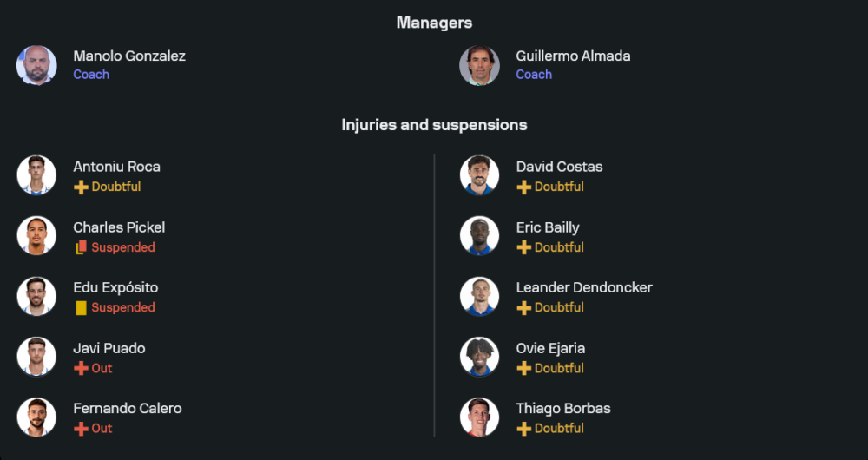Click the doubtful cross icon under Antoniu Roca
This screenshot has height=460, width=868.
click(x=81, y=187)
